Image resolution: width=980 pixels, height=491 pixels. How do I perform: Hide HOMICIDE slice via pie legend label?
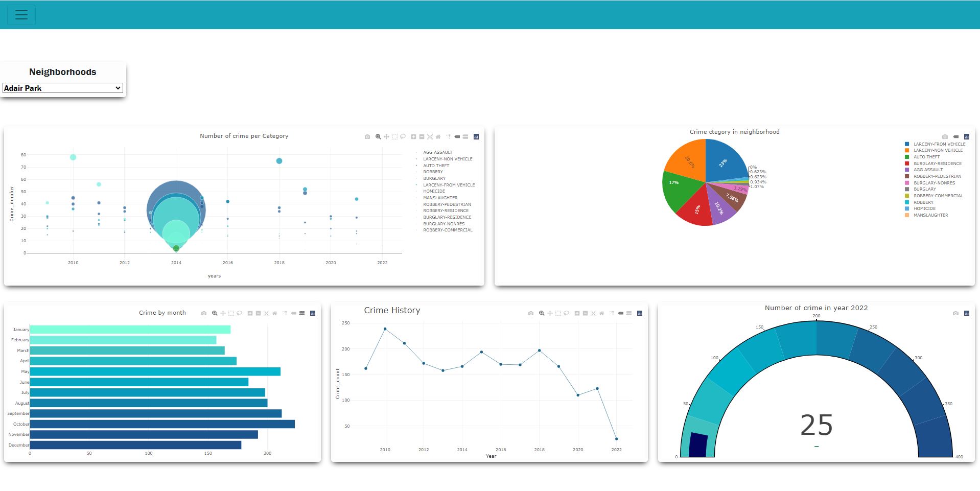coord(924,208)
